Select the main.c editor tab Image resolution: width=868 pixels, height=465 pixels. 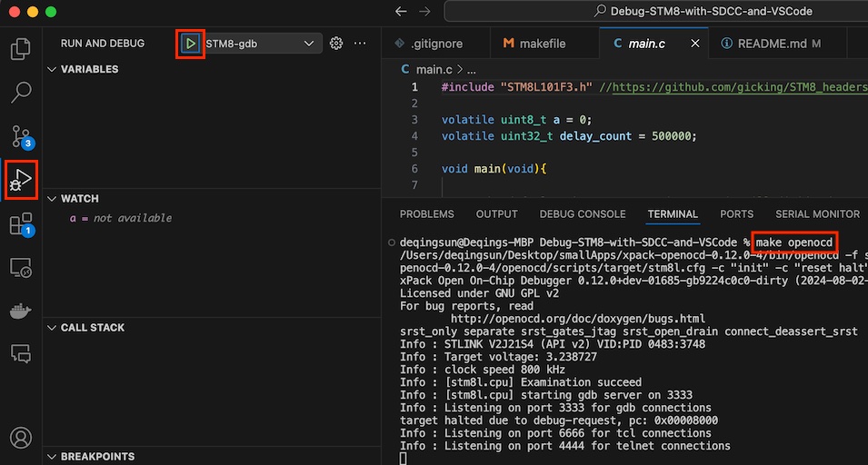pyautogui.click(x=646, y=43)
